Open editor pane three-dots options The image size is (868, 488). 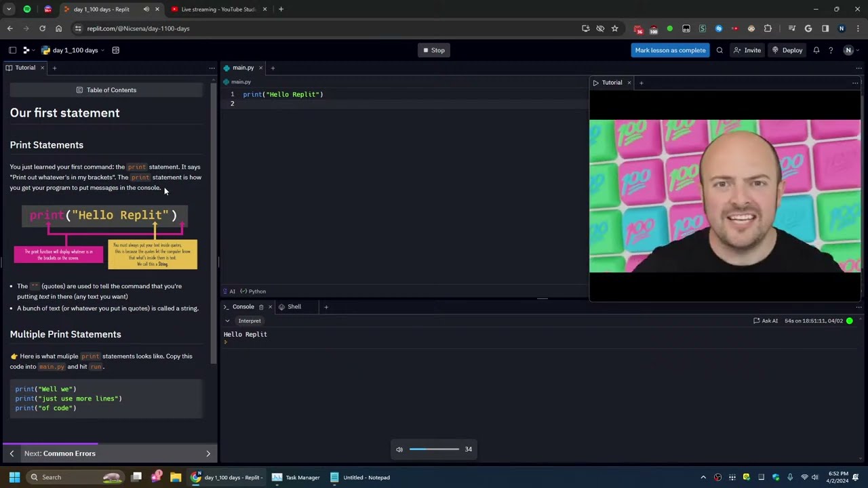(x=859, y=68)
